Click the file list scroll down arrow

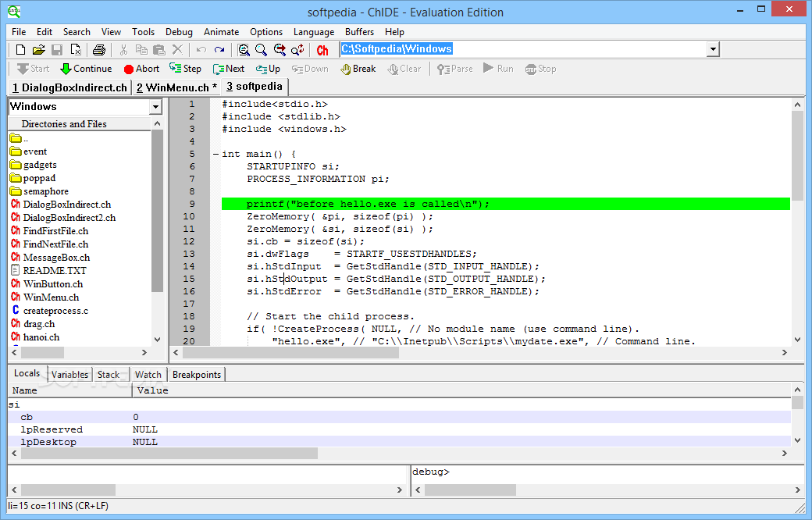click(x=158, y=340)
